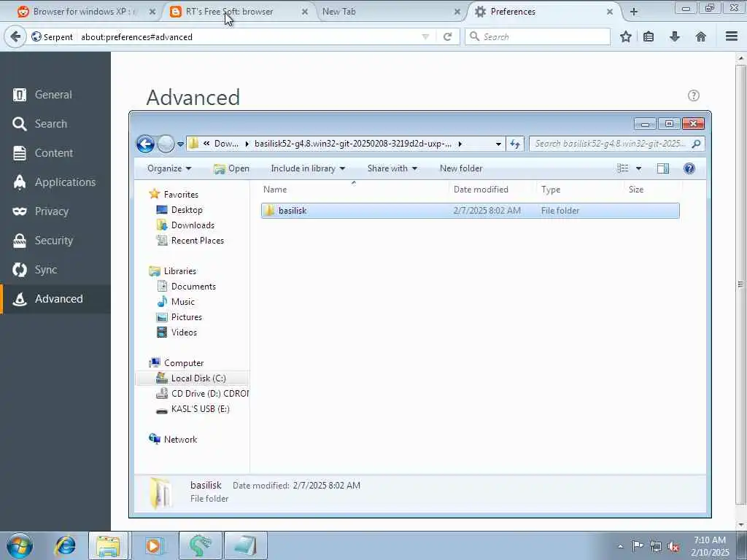Select the Preferences tab
Viewport: 747px width, 560px height.
(x=543, y=12)
